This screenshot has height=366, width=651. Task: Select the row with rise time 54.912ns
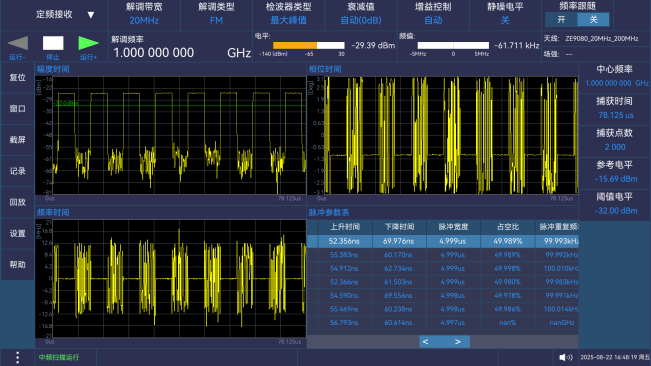pyautogui.click(x=443, y=268)
